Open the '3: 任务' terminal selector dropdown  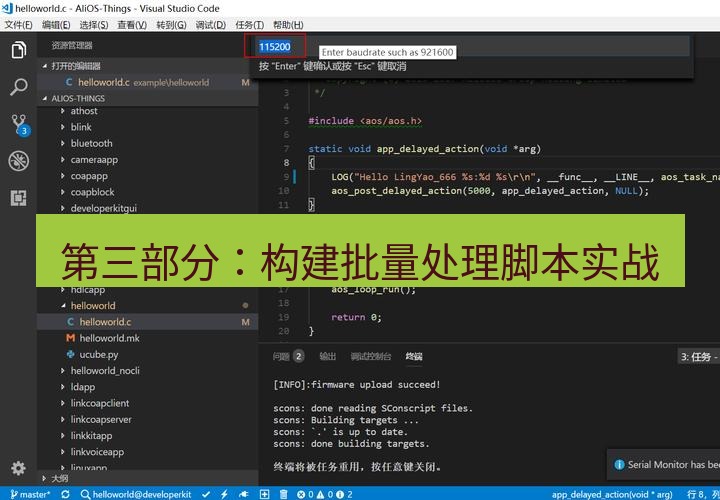tap(699, 357)
